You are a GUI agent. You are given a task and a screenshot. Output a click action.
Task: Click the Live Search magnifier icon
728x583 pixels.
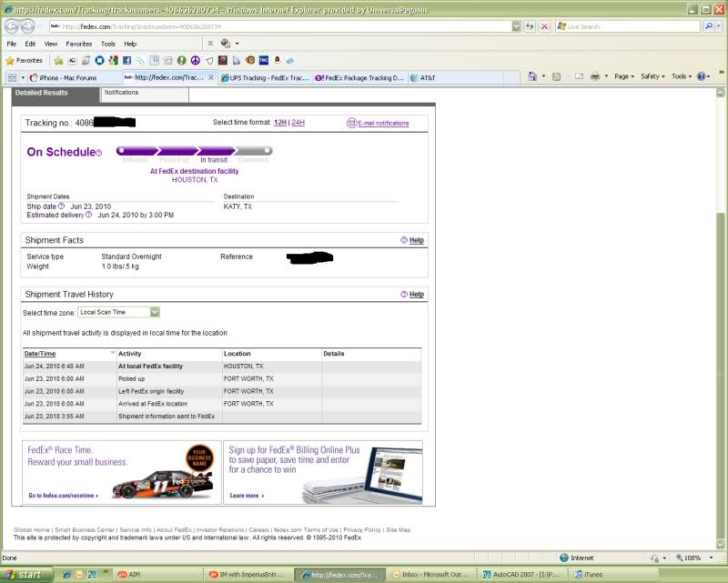coord(709,26)
